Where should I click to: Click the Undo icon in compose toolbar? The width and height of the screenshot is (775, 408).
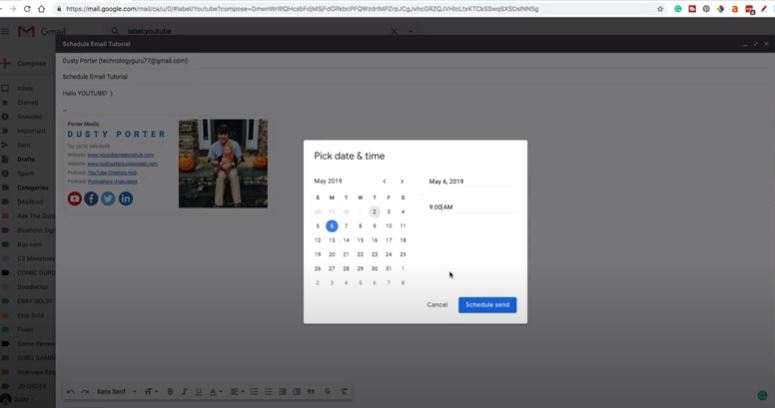[71, 392]
